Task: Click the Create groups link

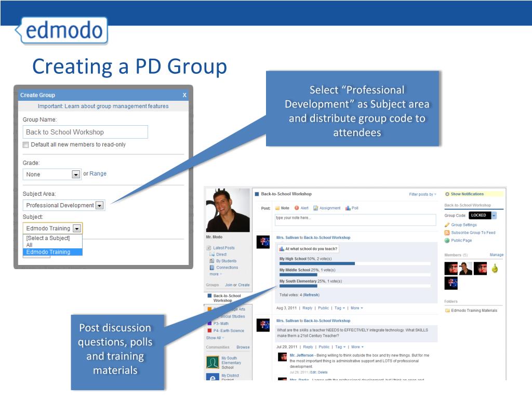Action: [244, 285]
